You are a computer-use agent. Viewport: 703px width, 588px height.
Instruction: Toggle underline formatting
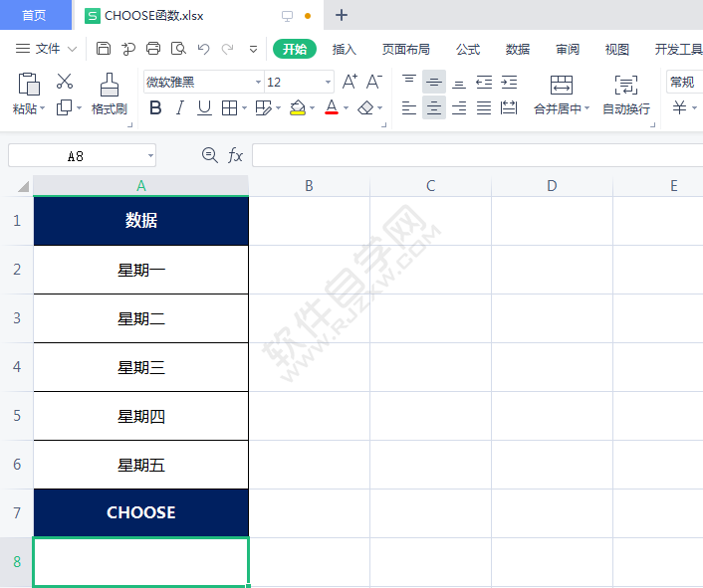204,107
